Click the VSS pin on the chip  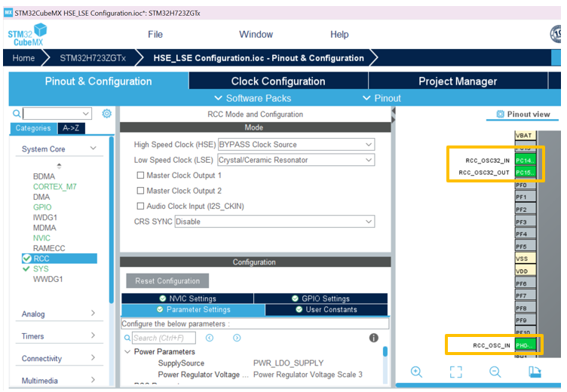pyautogui.click(x=526, y=259)
